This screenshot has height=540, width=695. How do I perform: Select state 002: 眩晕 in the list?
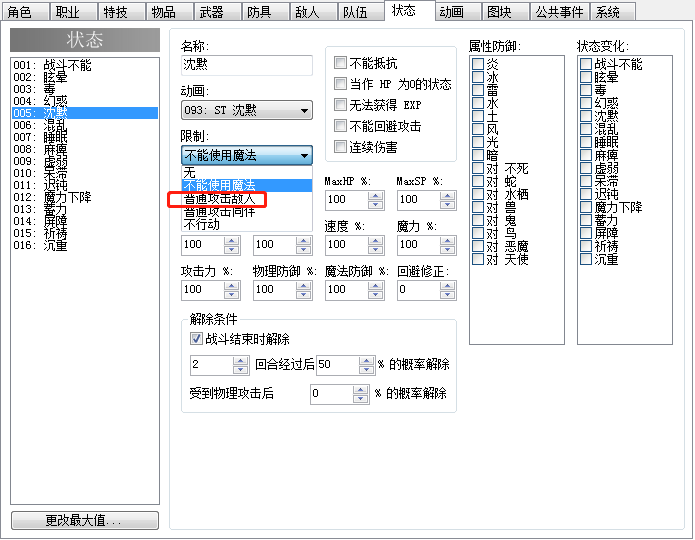85,77
